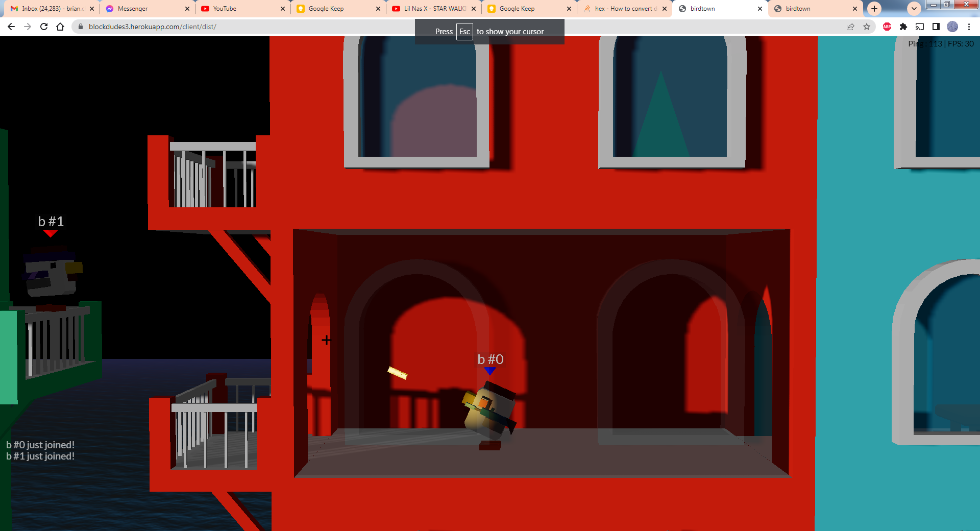Click the black crosshair in game view
The height and width of the screenshot is (531, 980).
pos(327,340)
